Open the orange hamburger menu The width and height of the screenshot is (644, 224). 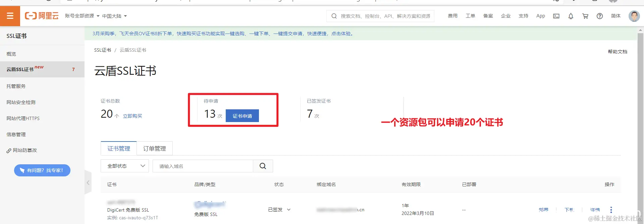[10, 16]
